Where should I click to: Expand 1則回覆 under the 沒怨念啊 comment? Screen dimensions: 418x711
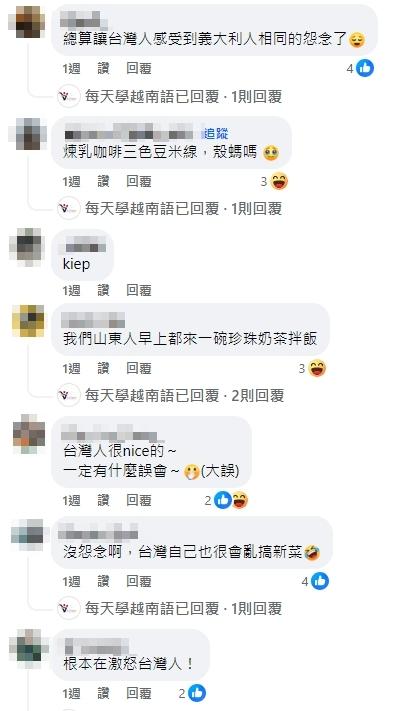257,609
